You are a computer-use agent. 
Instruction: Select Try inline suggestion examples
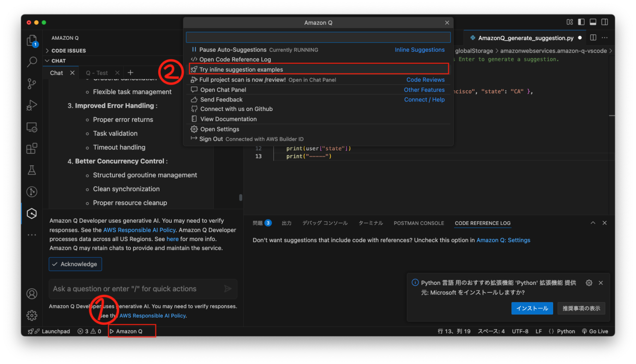[x=241, y=69]
